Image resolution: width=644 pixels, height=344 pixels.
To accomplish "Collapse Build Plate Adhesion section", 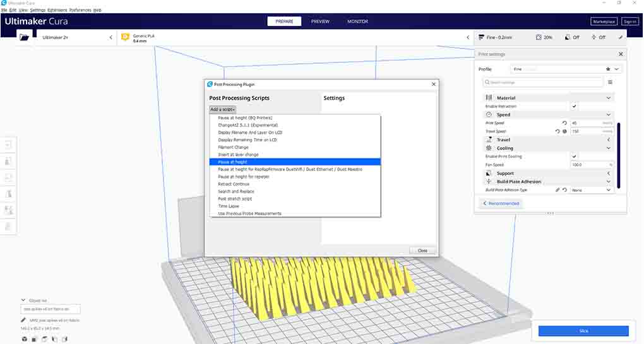I will (609, 181).
